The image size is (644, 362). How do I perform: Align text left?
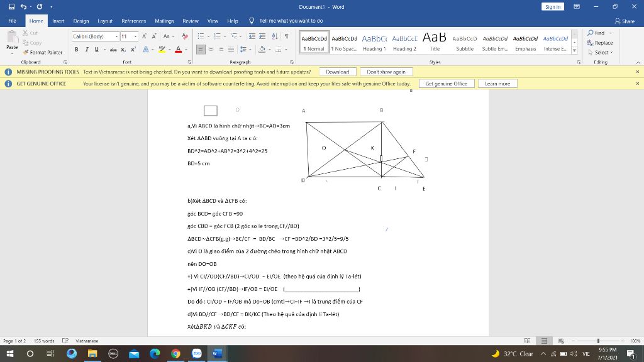[x=201, y=50]
